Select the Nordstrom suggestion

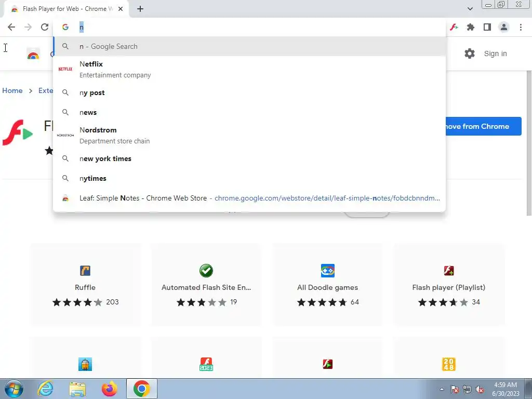[249, 136]
